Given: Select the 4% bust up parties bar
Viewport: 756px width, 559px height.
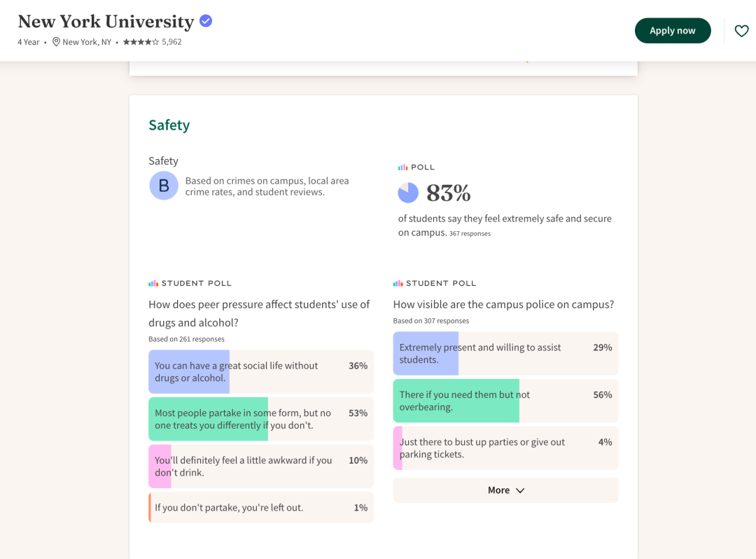Looking at the screenshot, I should click(505, 448).
